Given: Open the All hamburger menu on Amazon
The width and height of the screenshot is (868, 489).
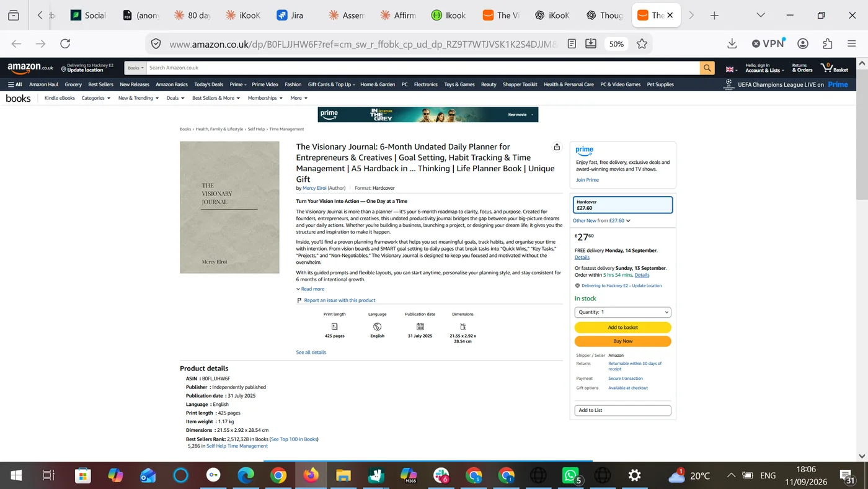Looking at the screenshot, I should 15,84.
